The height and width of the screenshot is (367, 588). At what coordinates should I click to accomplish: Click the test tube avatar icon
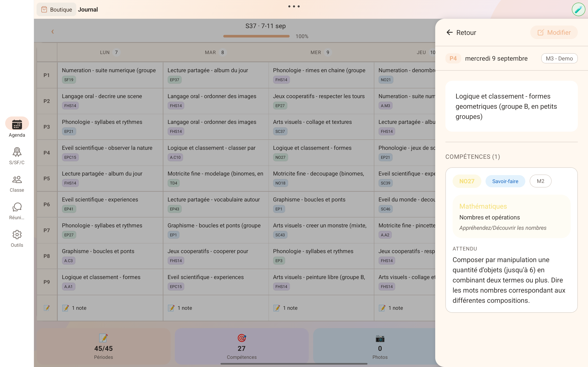(578, 9)
